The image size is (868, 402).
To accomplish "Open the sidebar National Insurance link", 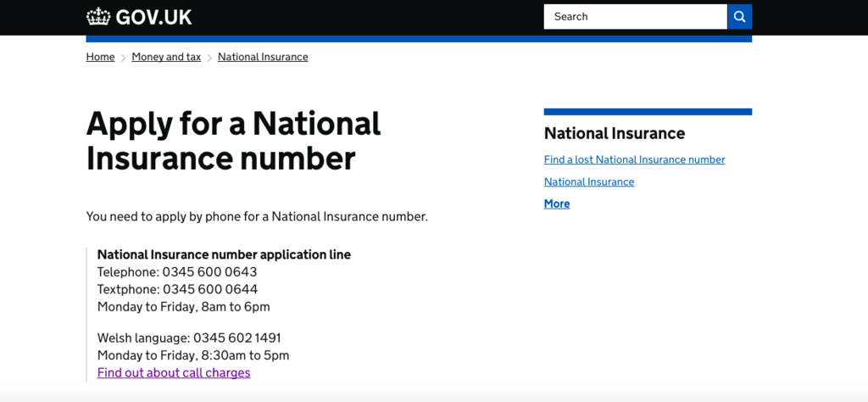I will 589,181.
